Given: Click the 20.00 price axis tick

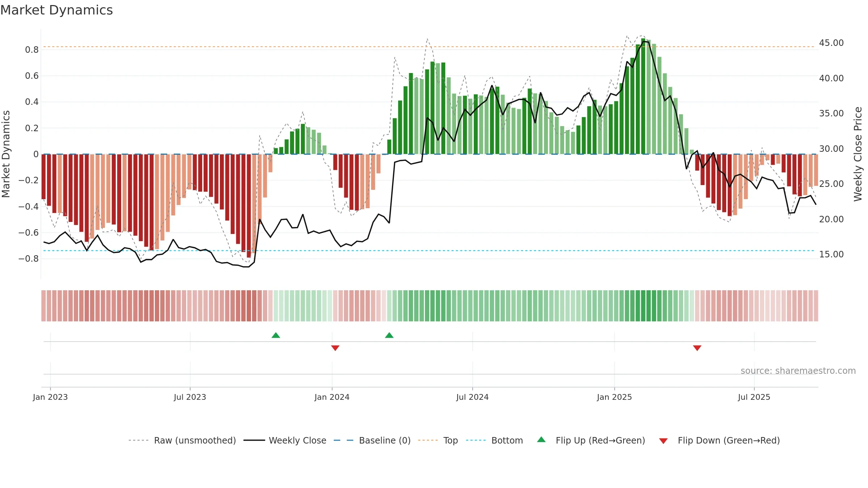Looking at the screenshot, I should click(x=831, y=219).
